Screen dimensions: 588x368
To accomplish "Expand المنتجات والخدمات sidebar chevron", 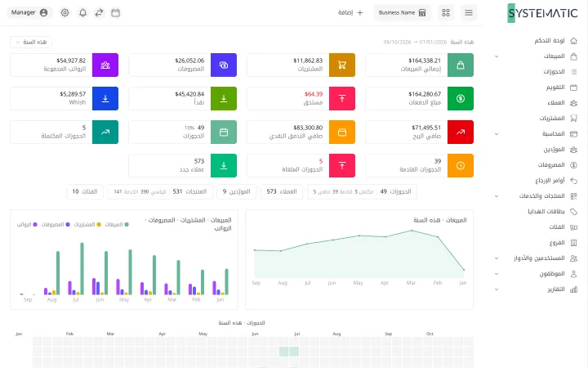I will pyautogui.click(x=497, y=196).
